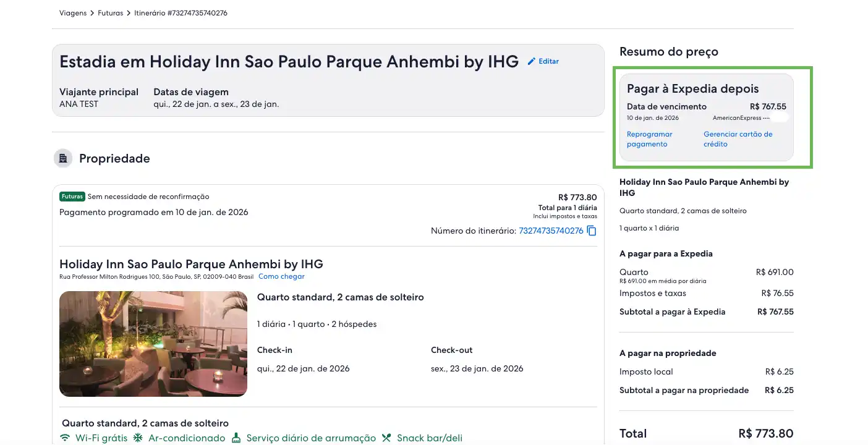868x445 pixels.
Task: Open Gerenciar cartão de crédito
Action: tap(738, 139)
